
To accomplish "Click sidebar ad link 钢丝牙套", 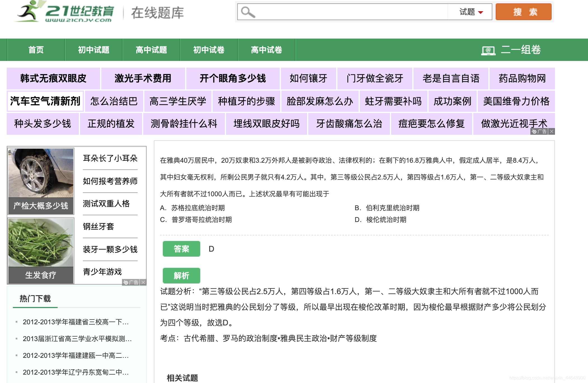I will coord(98,226).
